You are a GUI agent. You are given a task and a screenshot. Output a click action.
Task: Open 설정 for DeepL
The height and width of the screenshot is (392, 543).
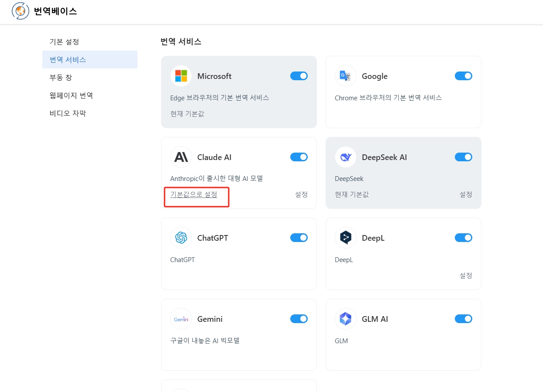(466, 276)
